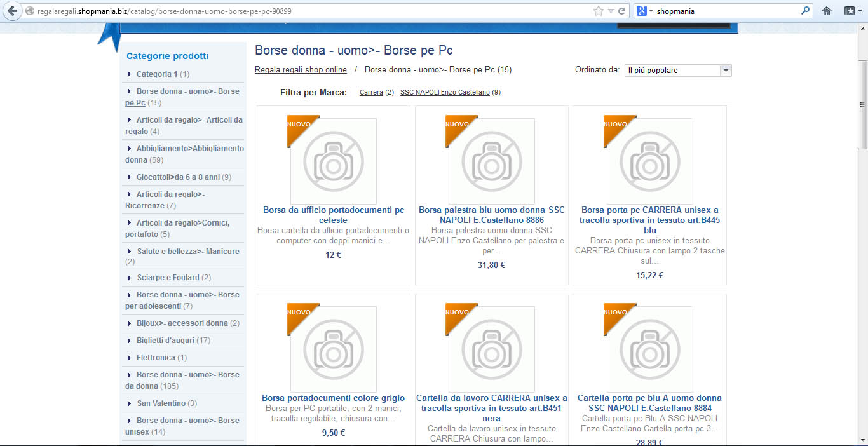This screenshot has height=446, width=868.
Task: Open Borsa palestra blu SSC NAPOLI 8886 link
Action: (x=492, y=215)
